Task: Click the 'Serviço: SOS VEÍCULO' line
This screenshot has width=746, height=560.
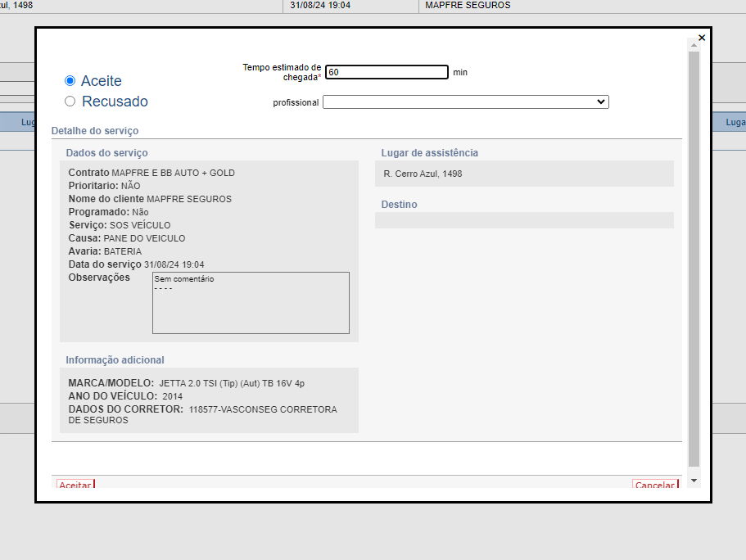Action: tap(120, 225)
